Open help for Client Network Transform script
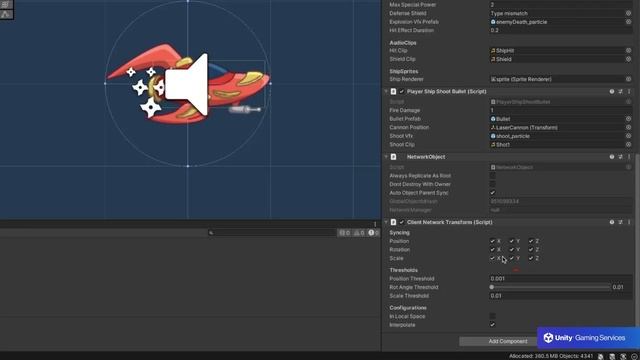Screen dimensions: 640x360 click(612, 222)
